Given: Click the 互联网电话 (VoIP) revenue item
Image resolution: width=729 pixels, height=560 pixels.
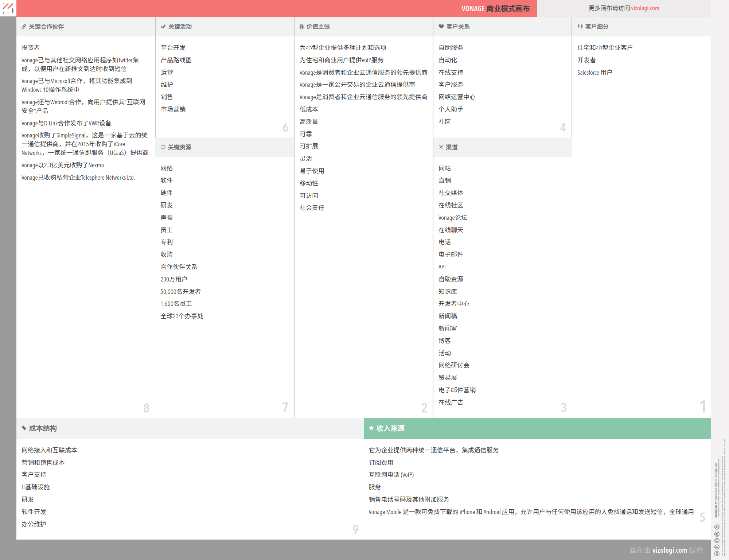Looking at the screenshot, I should point(391,475).
